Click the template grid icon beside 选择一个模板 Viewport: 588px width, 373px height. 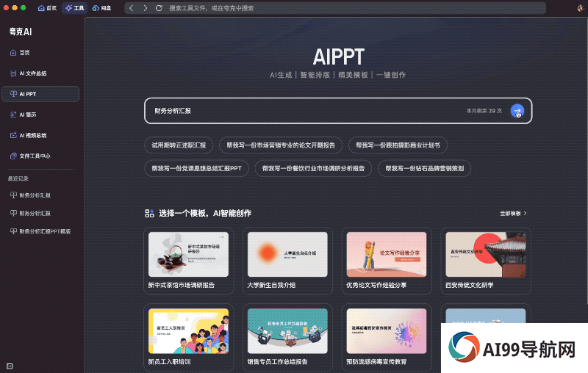tap(149, 214)
